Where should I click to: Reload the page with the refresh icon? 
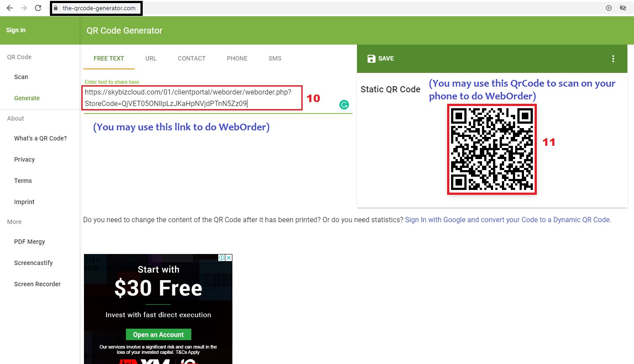(x=38, y=8)
